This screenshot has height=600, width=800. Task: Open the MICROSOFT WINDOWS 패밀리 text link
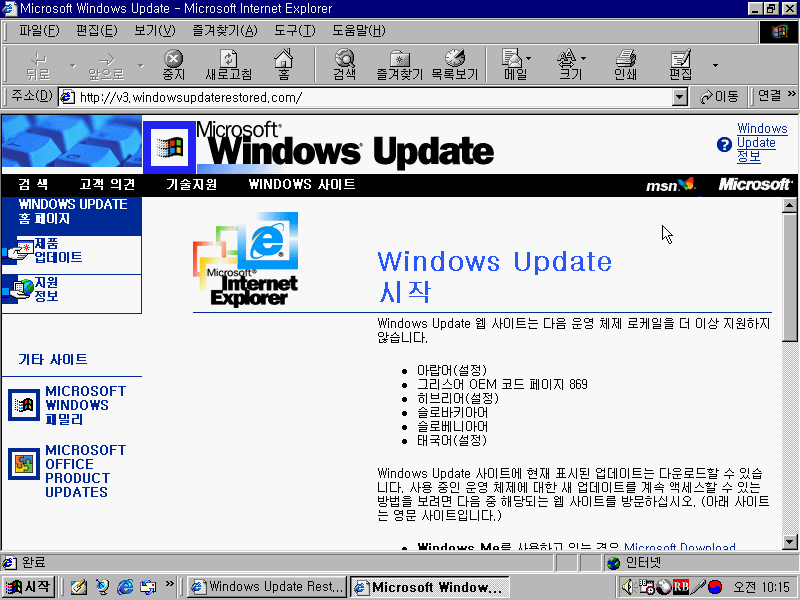coord(86,405)
